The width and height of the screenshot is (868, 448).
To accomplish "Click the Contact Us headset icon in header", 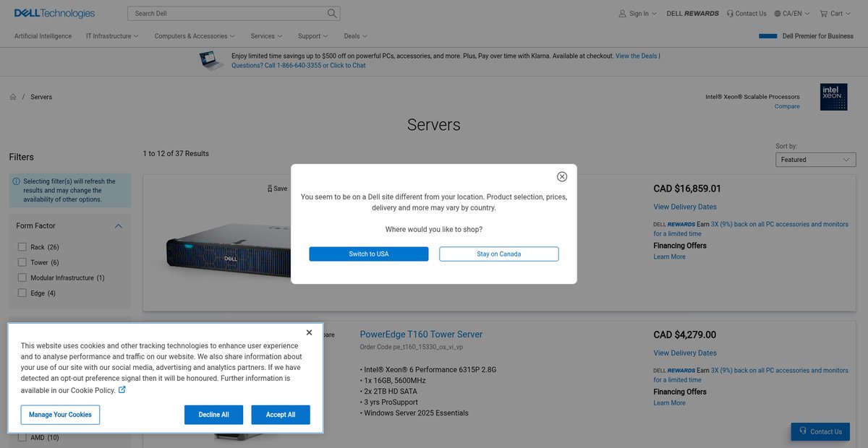I will pos(730,13).
